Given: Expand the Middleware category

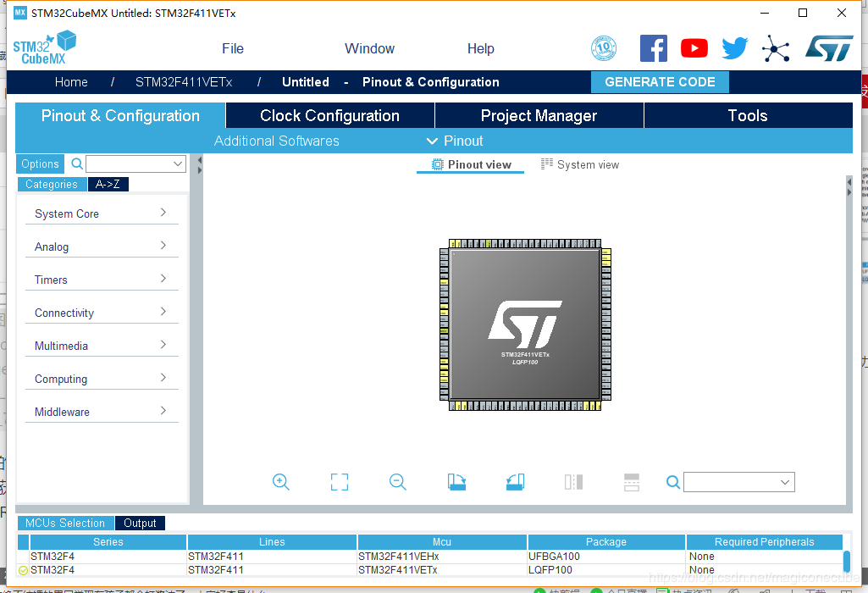Looking at the screenshot, I should coord(102,412).
